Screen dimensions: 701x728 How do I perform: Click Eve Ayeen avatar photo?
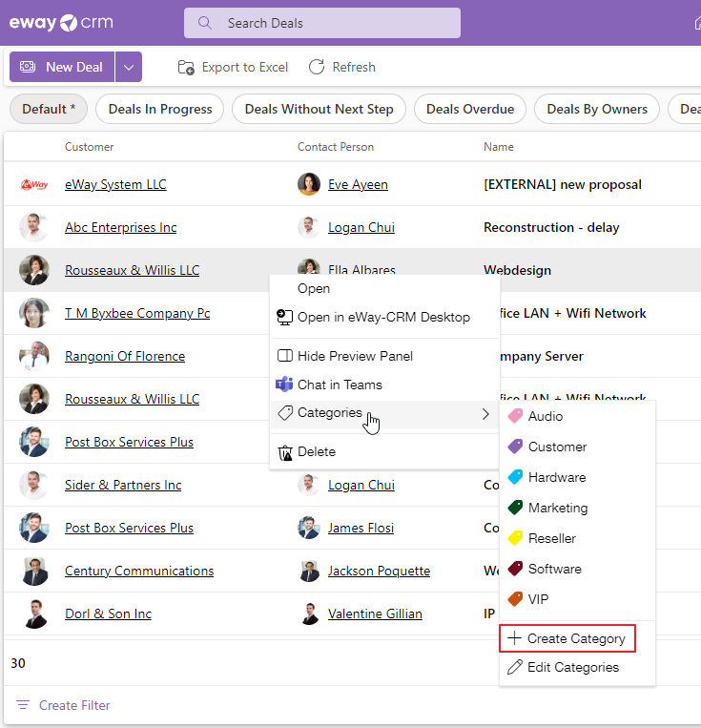[309, 184]
